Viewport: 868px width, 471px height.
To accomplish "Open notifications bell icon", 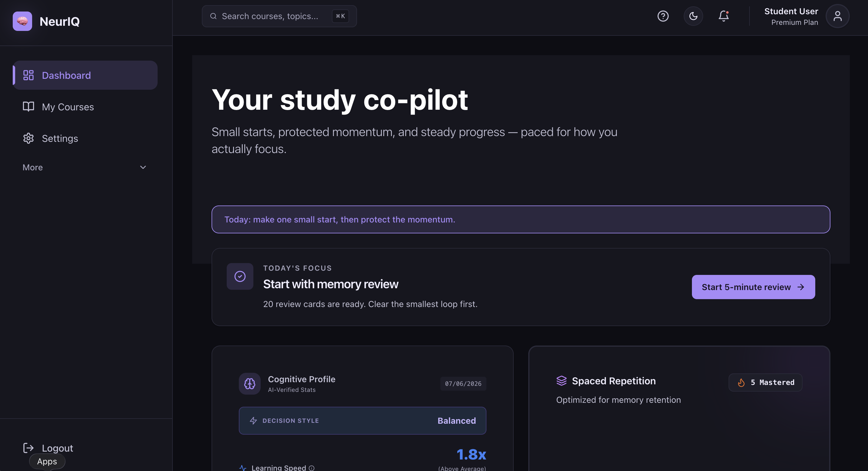I will pos(723,16).
